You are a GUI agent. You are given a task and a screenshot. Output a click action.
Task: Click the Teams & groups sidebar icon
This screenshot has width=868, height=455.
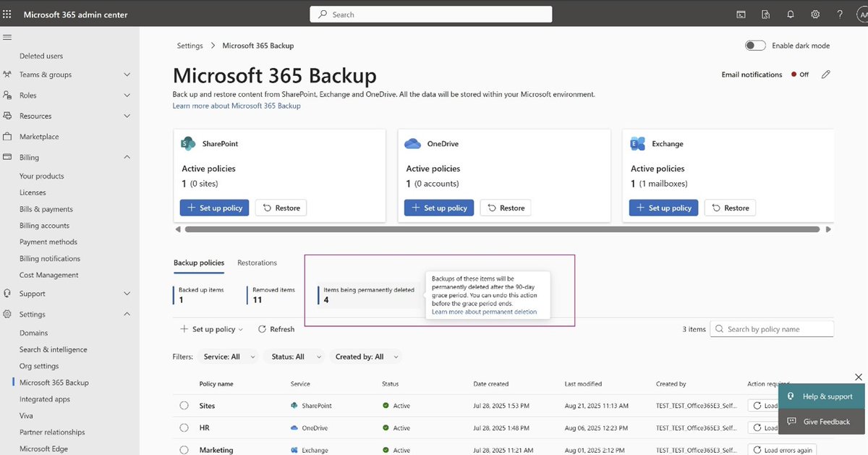pos(7,75)
